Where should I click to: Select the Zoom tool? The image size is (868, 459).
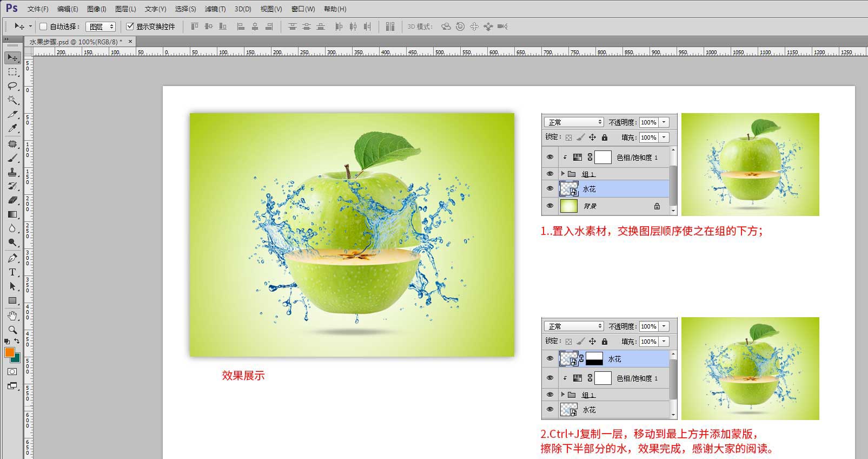pyautogui.click(x=12, y=330)
